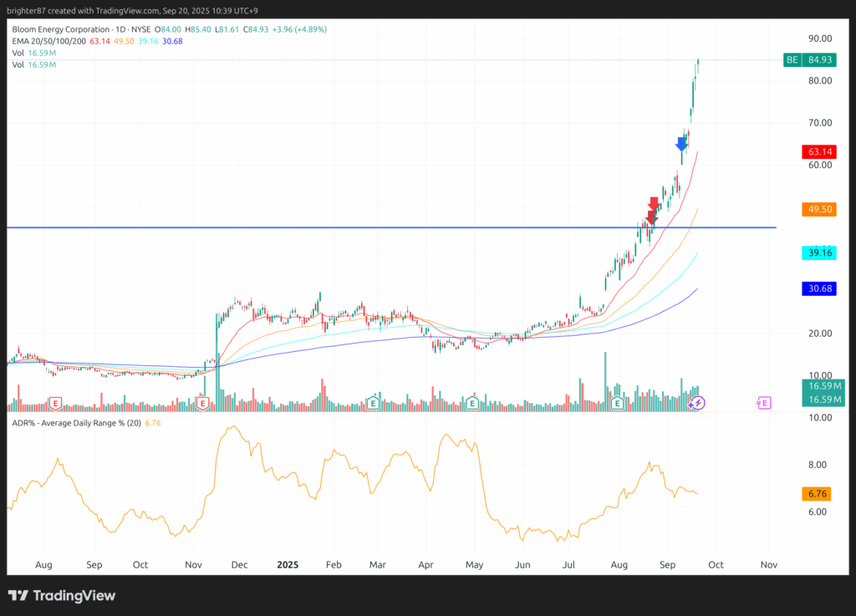
Task: Click the Jun label on time axis
Action: (522, 565)
